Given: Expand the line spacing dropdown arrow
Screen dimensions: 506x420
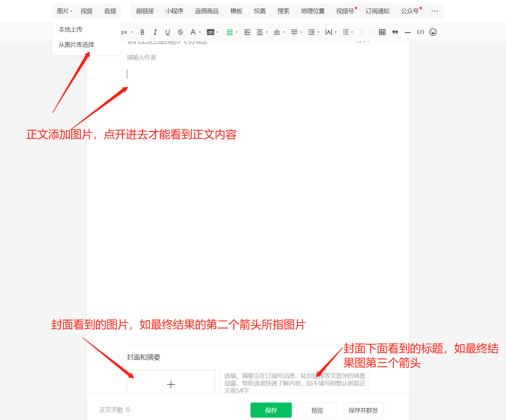Looking at the screenshot, I should click(x=319, y=32).
